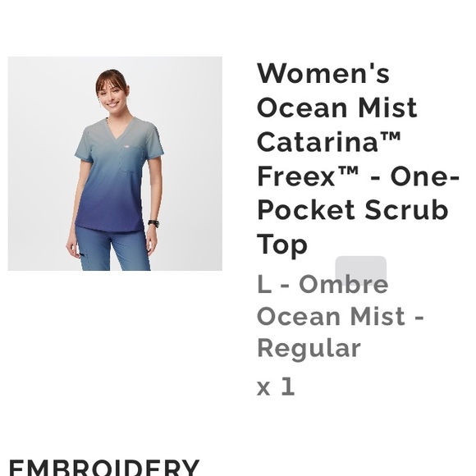Click the small logo tag above the pocket
This screenshot has width=476, height=476.
click(126, 146)
